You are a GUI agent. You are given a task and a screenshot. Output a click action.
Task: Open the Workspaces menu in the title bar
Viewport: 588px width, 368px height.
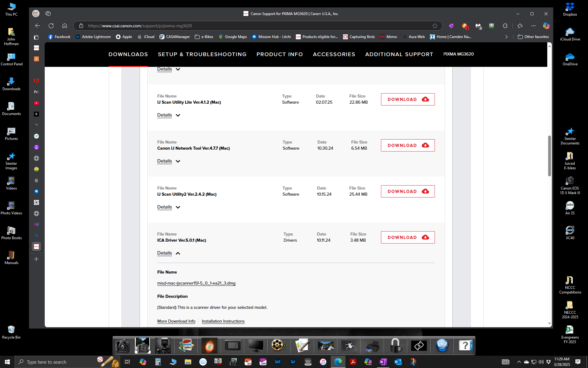(x=48, y=13)
